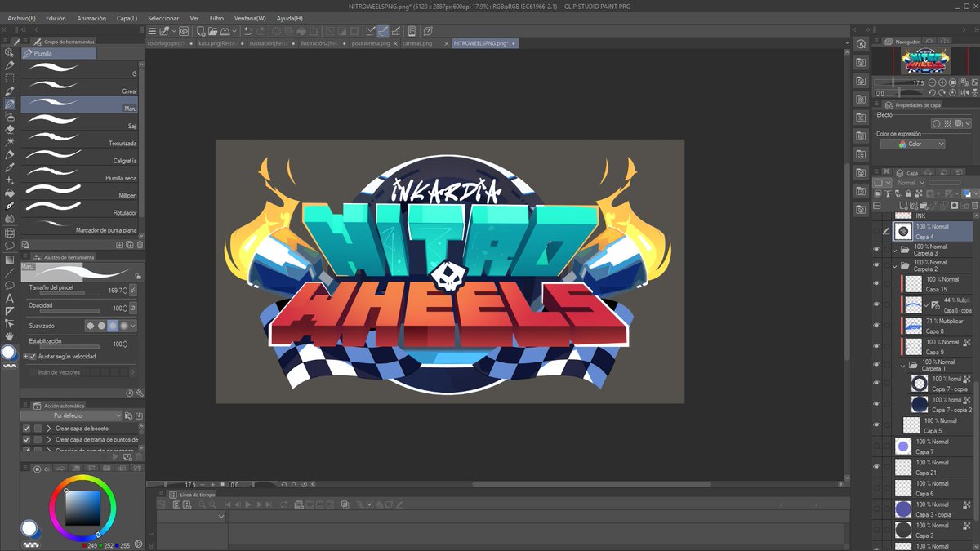Toggle checkbox for 'Crear capa de trama' action
The height and width of the screenshot is (551, 980).
coord(26,439)
